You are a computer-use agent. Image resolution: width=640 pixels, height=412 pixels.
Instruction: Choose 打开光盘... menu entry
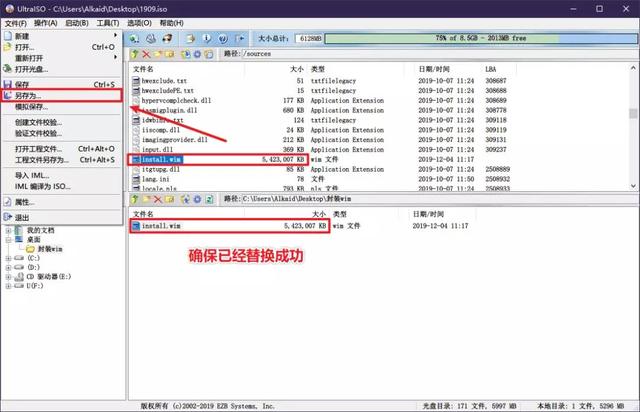point(62,69)
